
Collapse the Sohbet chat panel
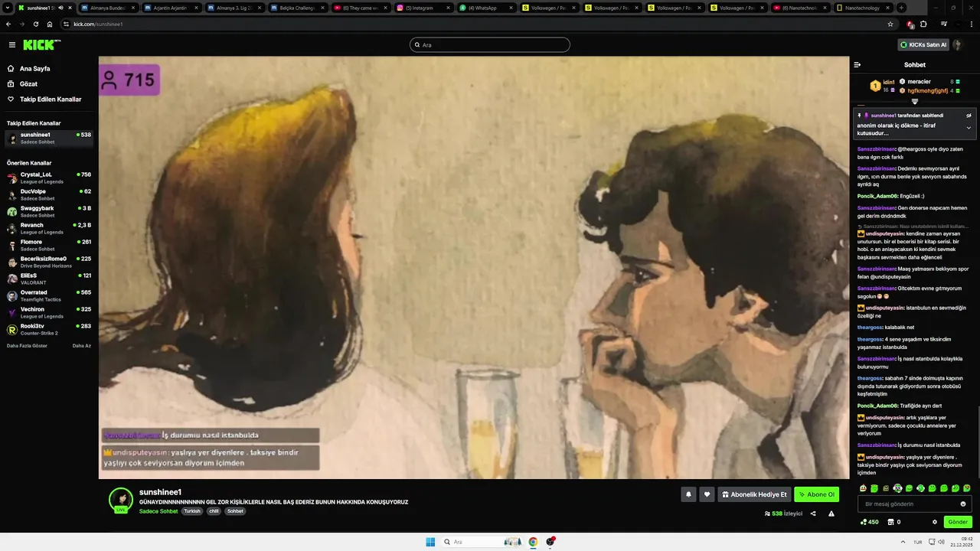click(x=857, y=64)
